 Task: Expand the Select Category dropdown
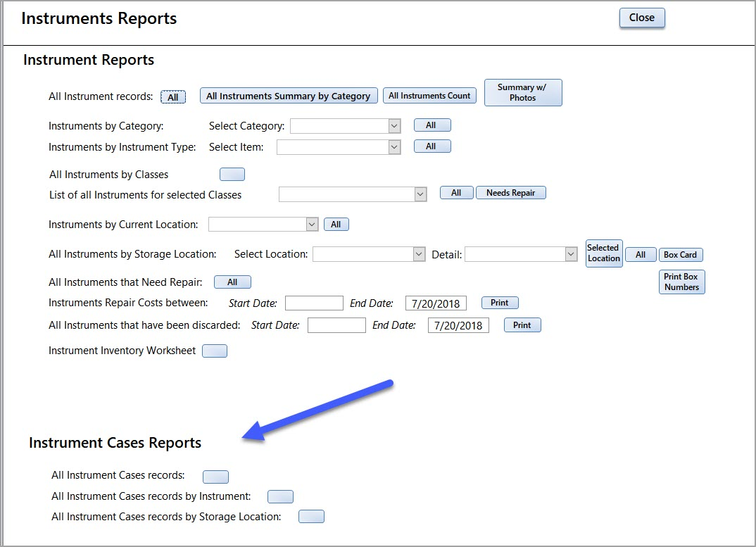(x=394, y=126)
